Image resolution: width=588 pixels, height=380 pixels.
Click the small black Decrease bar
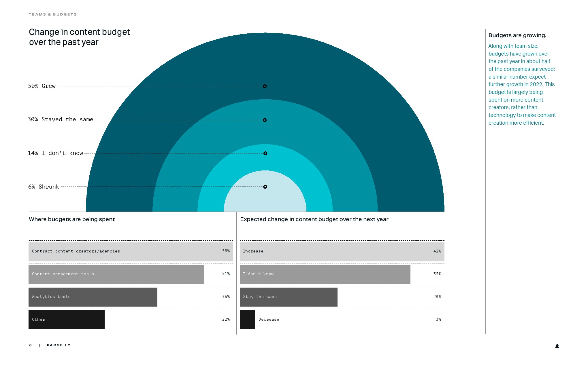[247, 320]
